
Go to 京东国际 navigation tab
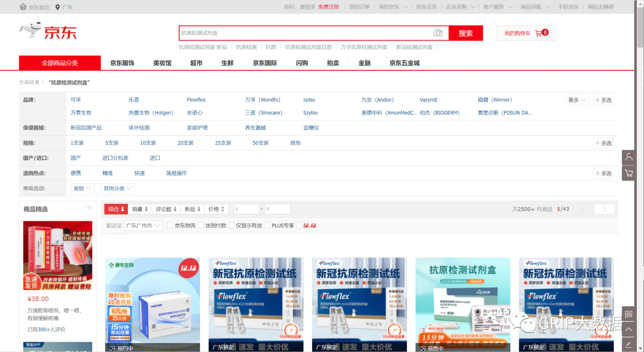pyautogui.click(x=265, y=63)
